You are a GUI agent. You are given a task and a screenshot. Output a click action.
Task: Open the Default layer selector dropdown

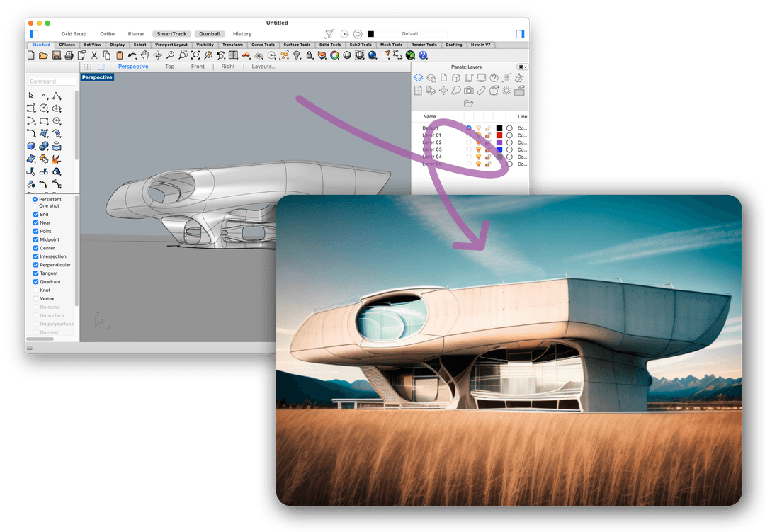point(410,34)
